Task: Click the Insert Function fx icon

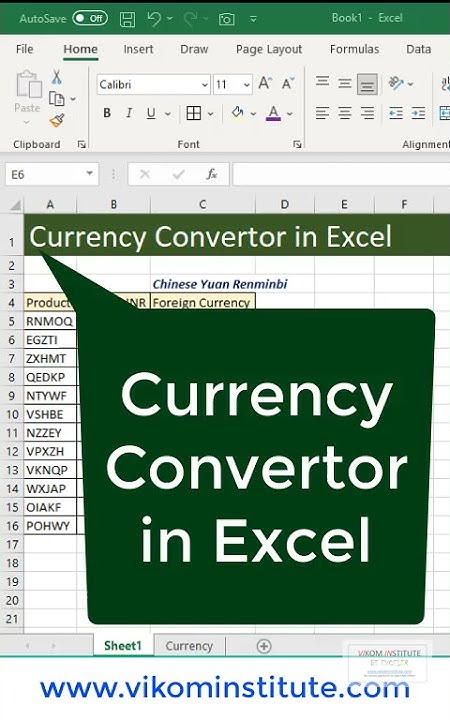Action: tap(211, 174)
